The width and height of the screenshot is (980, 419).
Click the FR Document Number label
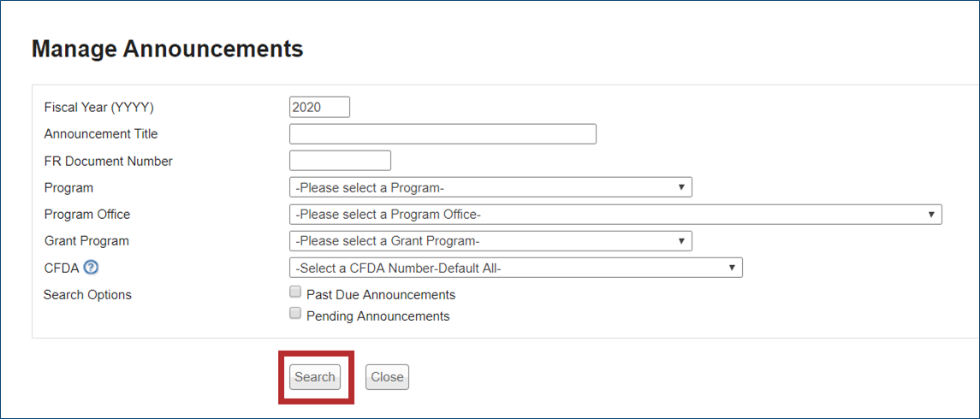pos(108,161)
